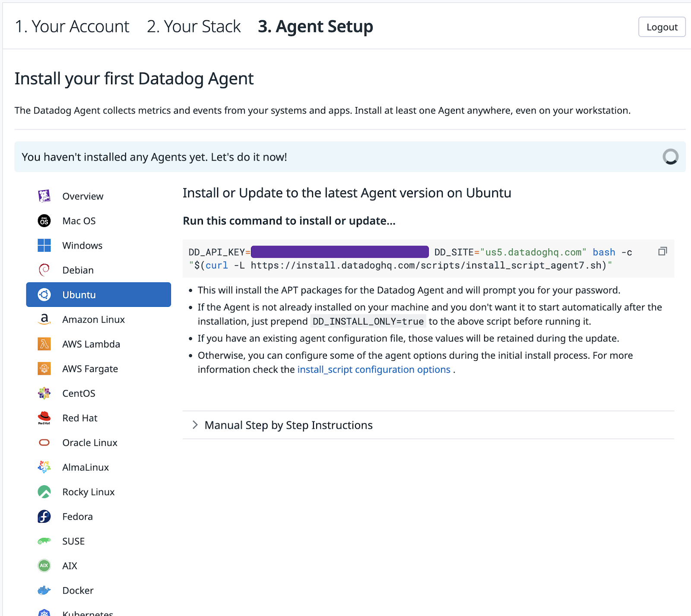Viewport: 691px width, 616px height.
Task: Open the Overview menu item
Action: click(98, 196)
